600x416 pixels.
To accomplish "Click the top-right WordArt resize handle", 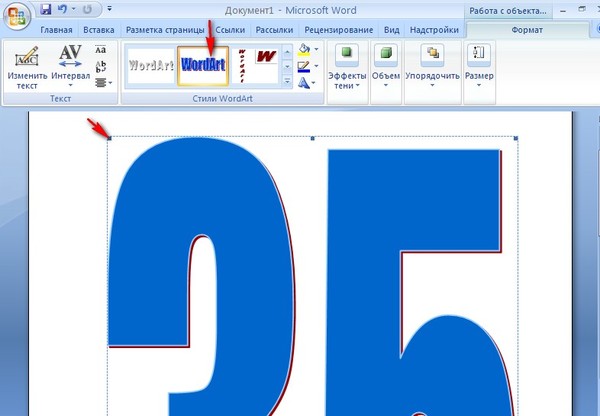I will (516, 138).
